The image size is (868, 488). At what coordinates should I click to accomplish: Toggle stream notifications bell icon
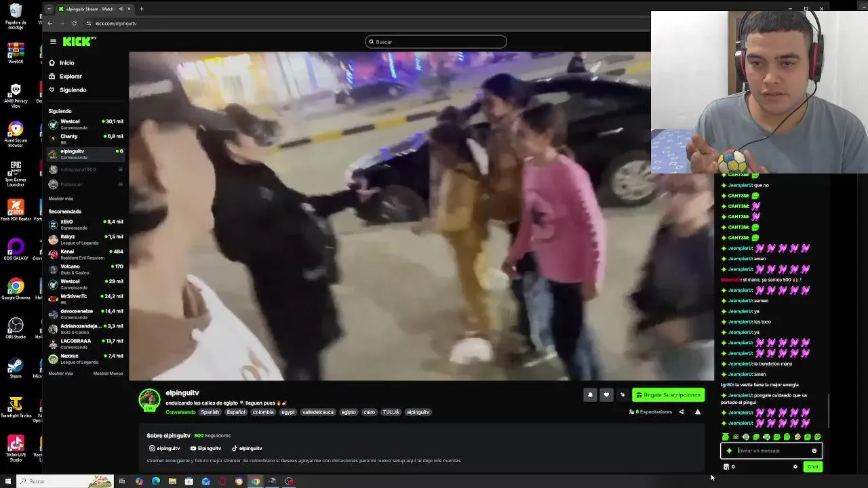[x=590, y=395]
